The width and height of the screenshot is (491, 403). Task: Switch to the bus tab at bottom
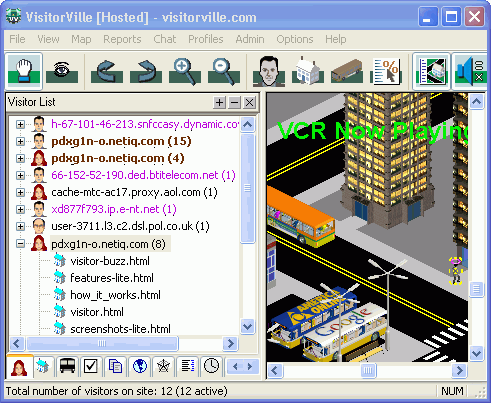coord(67,366)
